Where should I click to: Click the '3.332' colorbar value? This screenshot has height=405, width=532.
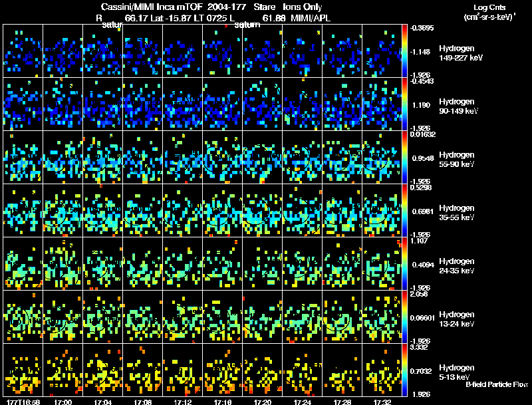[x=419, y=347]
